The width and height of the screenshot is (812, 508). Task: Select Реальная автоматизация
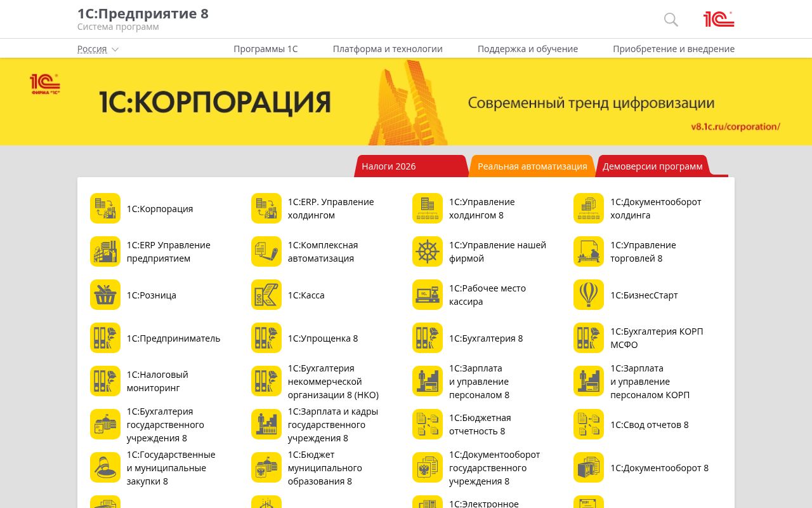pyautogui.click(x=532, y=166)
